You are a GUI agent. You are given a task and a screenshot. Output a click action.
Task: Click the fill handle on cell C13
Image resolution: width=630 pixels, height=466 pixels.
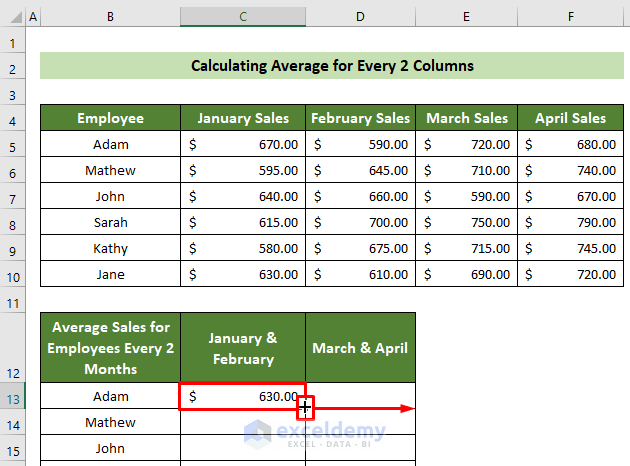click(305, 409)
